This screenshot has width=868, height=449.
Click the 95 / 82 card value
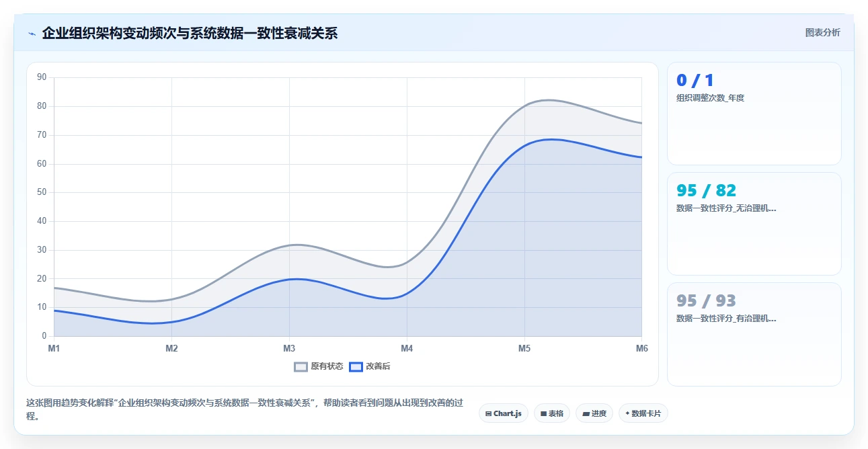[706, 190]
